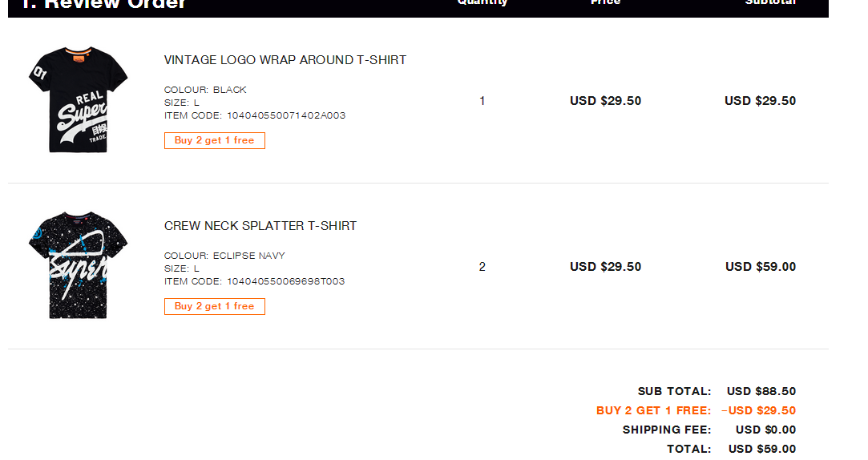The width and height of the screenshot is (868, 460).
Task: Select item code 104040550071402A003
Action: tap(286, 115)
